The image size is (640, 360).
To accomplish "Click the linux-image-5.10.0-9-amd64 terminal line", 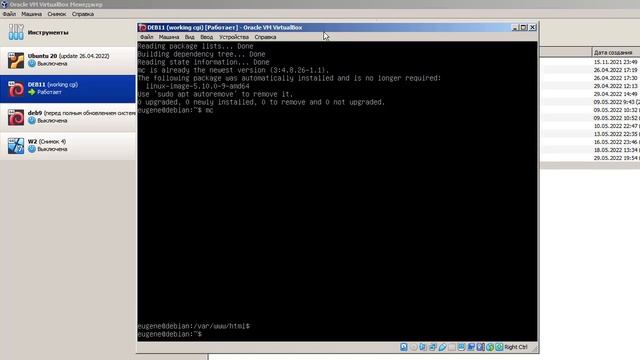I will coord(198,86).
